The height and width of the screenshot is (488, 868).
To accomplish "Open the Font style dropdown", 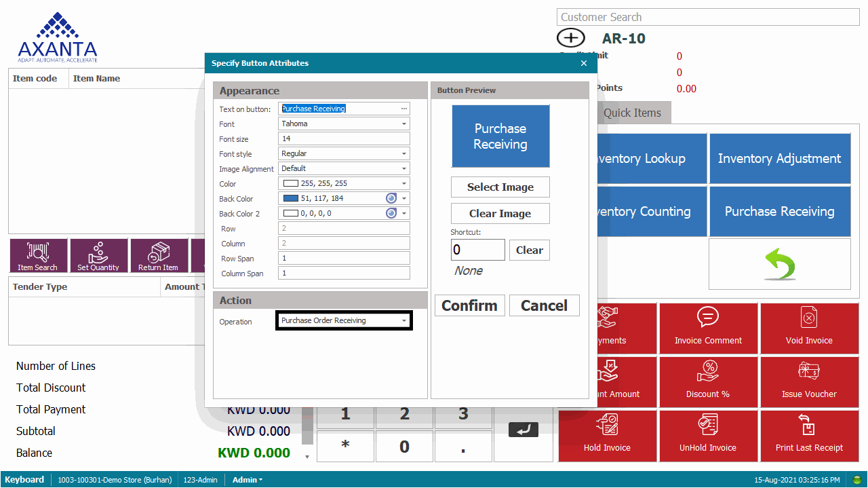I will (404, 154).
